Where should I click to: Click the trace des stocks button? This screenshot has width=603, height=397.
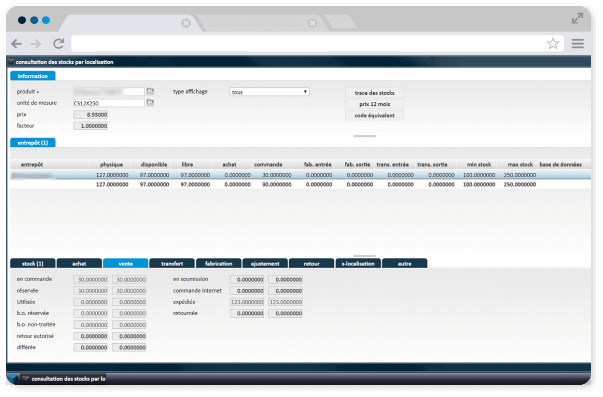pyautogui.click(x=374, y=93)
